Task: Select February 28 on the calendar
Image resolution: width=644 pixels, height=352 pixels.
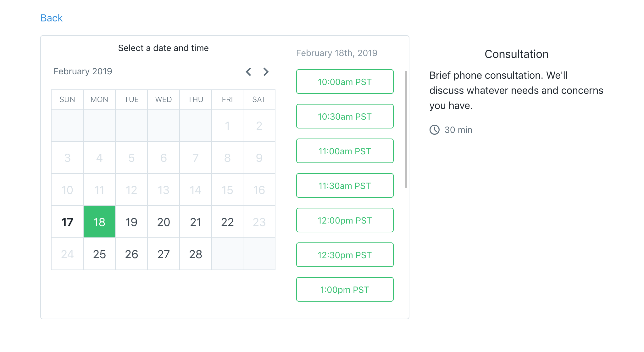Action: [196, 254]
